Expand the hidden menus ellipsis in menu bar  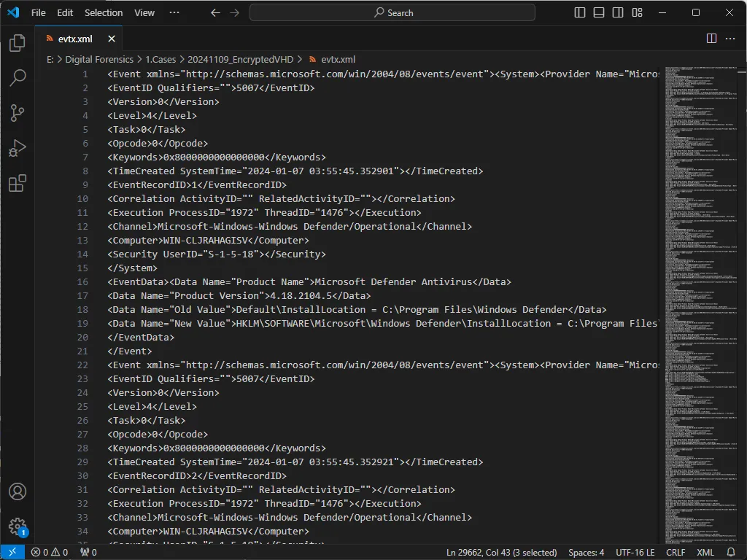tap(174, 12)
